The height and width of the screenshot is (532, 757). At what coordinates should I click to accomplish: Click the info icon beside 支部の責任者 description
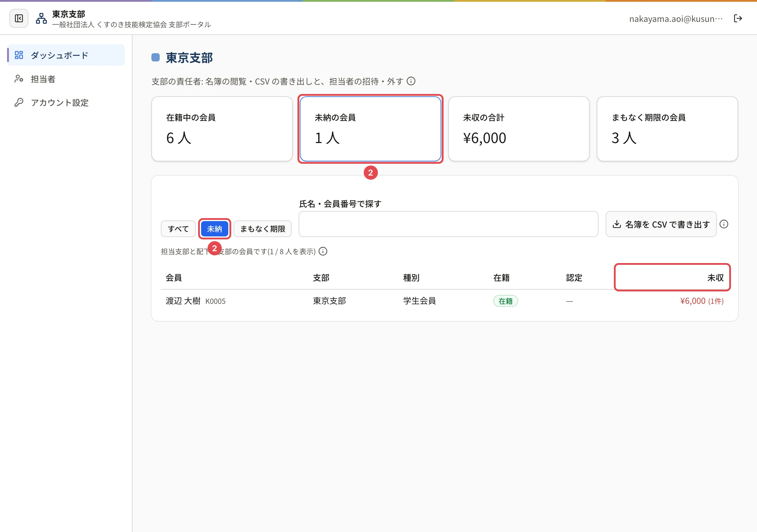coord(411,81)
